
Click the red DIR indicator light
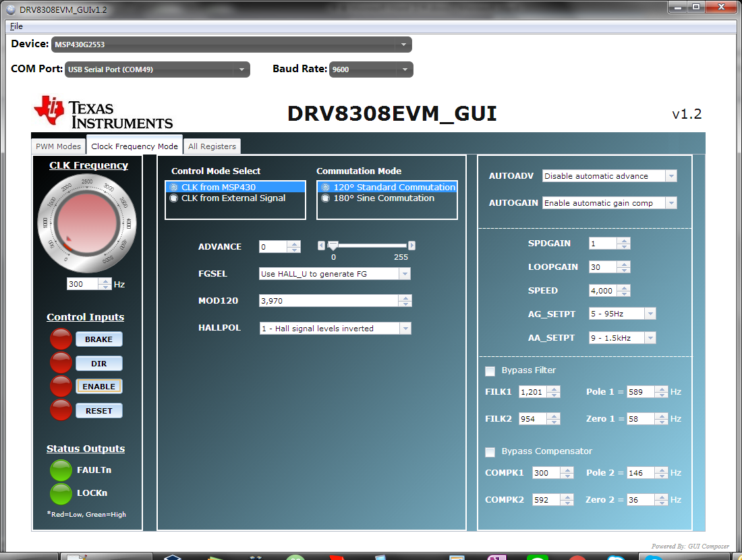tap(61, 363)
